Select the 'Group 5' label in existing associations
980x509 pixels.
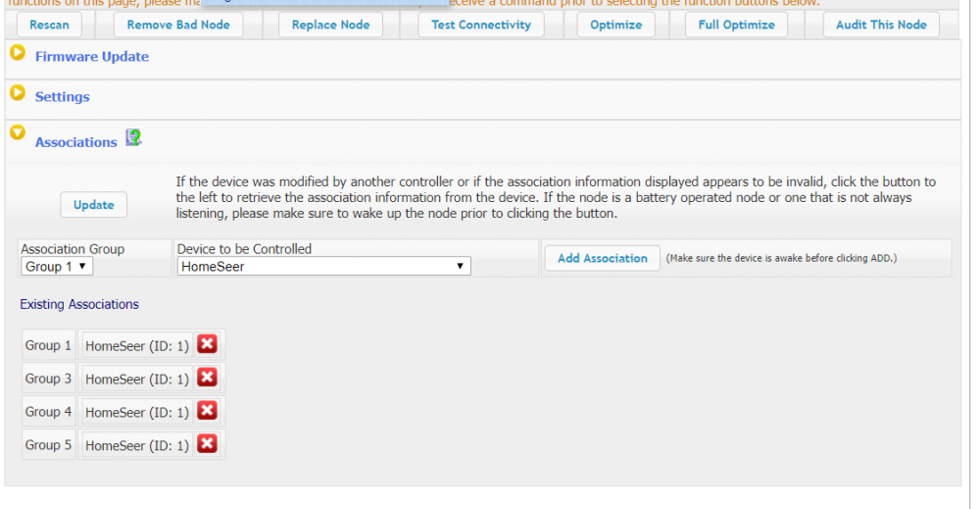pyautogui.click(x=48, y=444)
